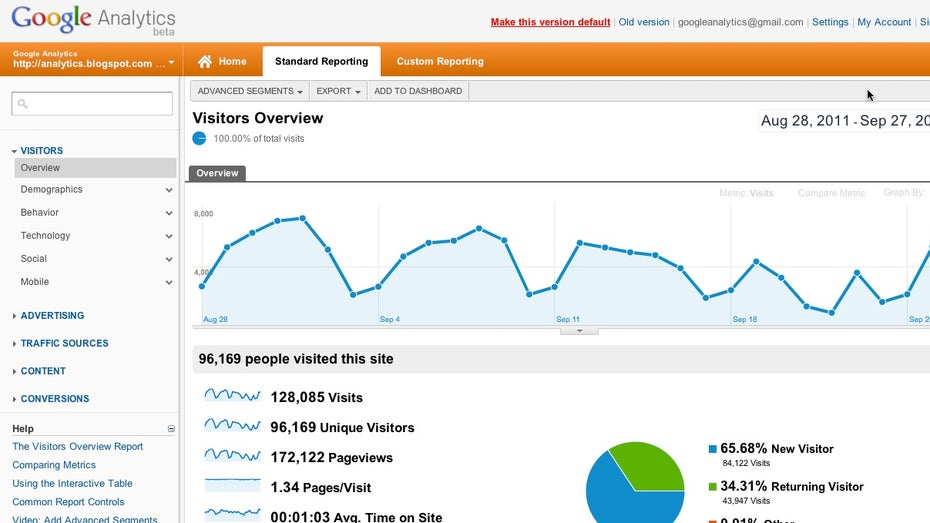Viewport: 930px width, 523px height.
Task: Click the Aug 28 data point on chart
Action: (202, 286)
